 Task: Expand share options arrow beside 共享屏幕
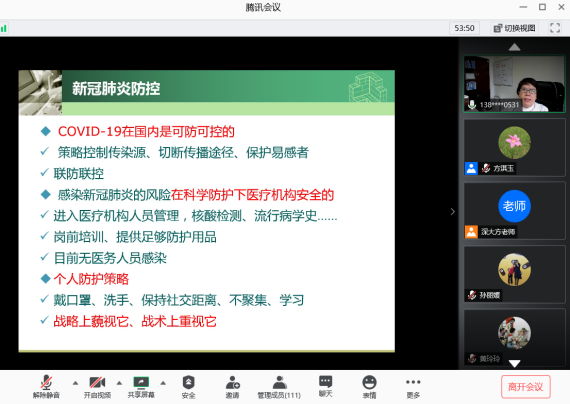point(163,383)
